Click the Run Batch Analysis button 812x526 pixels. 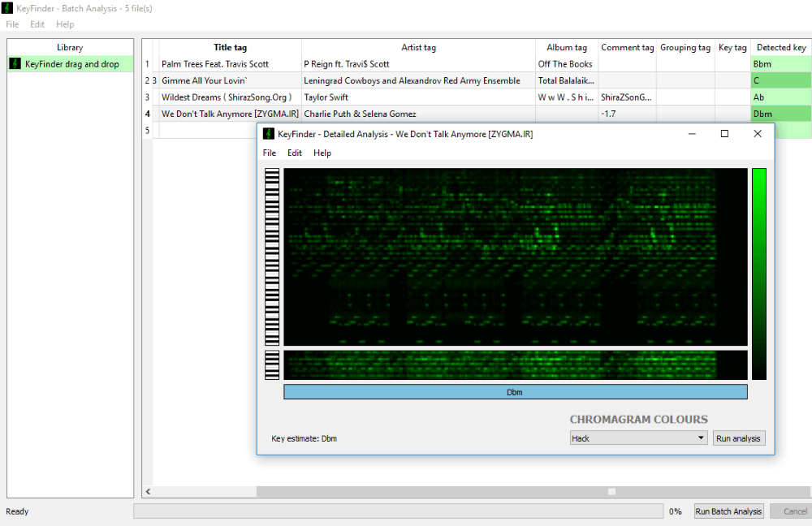[x=728, y=511]
